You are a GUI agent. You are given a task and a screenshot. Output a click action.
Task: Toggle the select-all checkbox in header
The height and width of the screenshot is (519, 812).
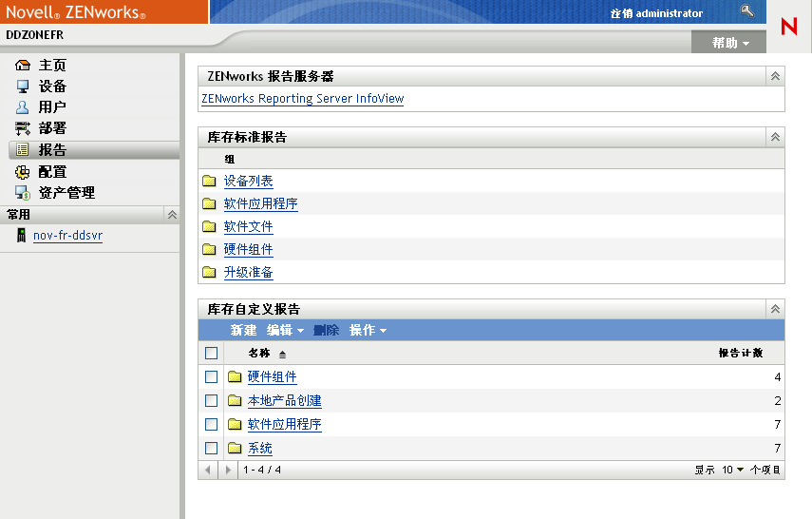pyautogui.click(x=211, y=353)
